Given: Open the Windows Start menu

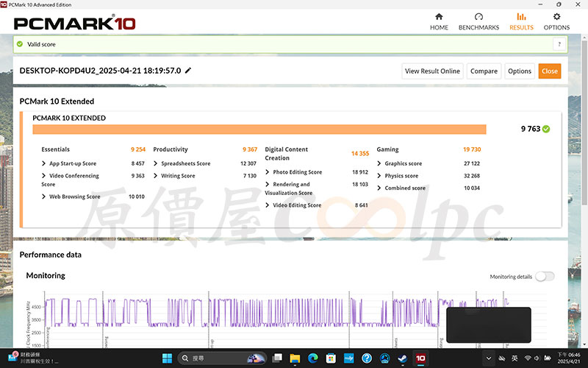Looking at the screenshot, I should click(x=166, y=358).
